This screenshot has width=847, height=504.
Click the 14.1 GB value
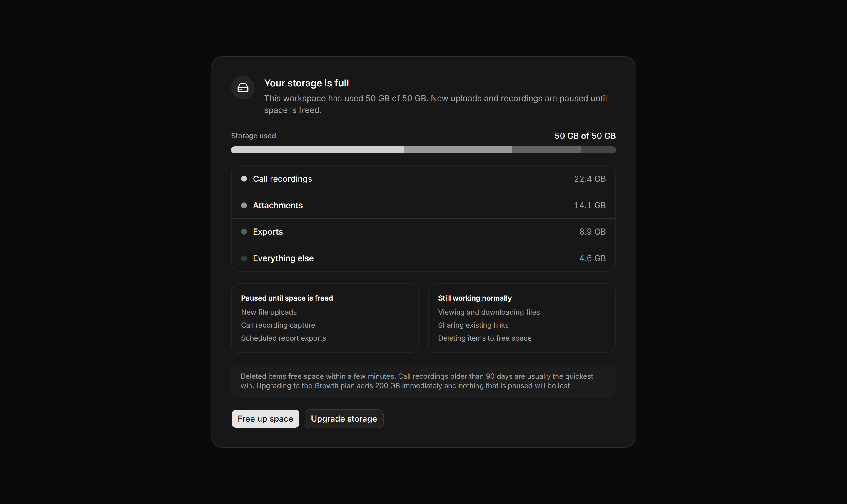pyautogui.click(x=590, y=205)
